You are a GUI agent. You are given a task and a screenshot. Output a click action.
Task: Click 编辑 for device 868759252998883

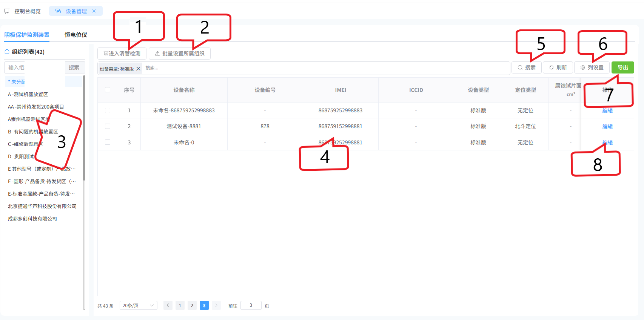(607, 110)
